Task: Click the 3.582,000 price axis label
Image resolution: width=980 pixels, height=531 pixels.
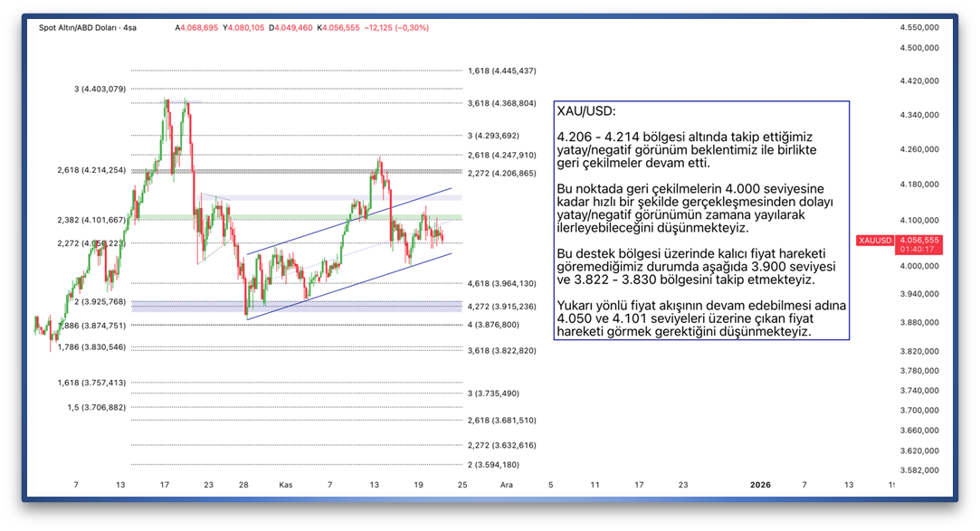Action: (x=918, y=469)
